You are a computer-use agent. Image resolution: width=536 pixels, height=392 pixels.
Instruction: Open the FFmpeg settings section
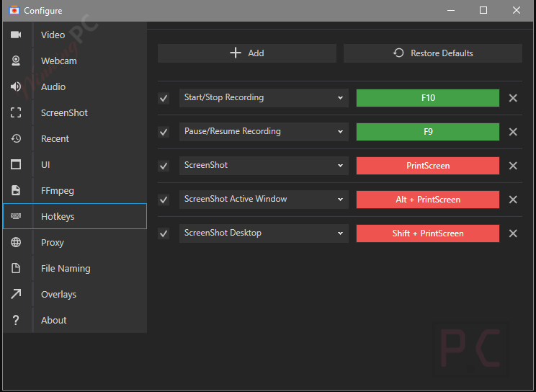click(58, 190)
